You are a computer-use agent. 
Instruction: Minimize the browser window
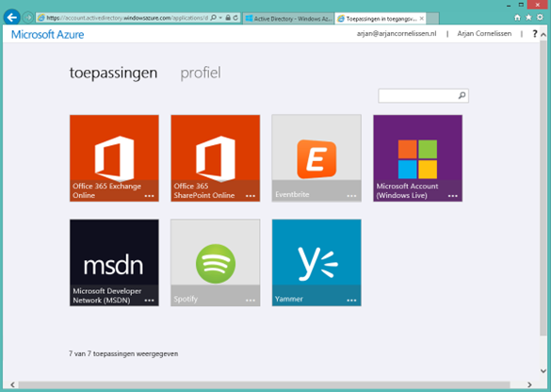tap(509, 5)
